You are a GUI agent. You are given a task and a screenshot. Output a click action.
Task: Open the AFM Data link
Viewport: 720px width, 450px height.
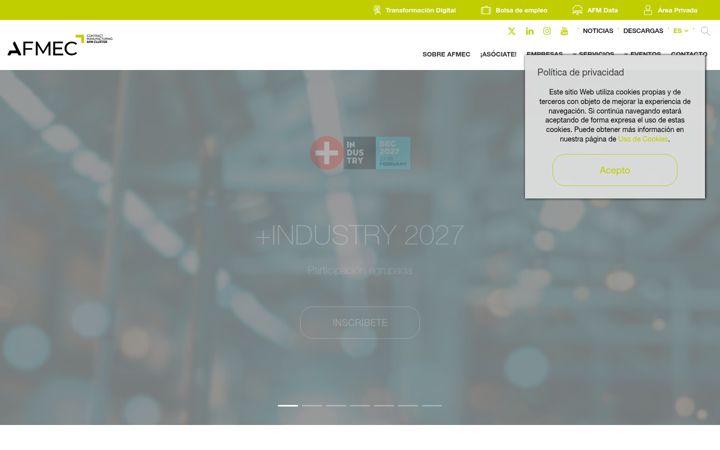click(602, 10)
